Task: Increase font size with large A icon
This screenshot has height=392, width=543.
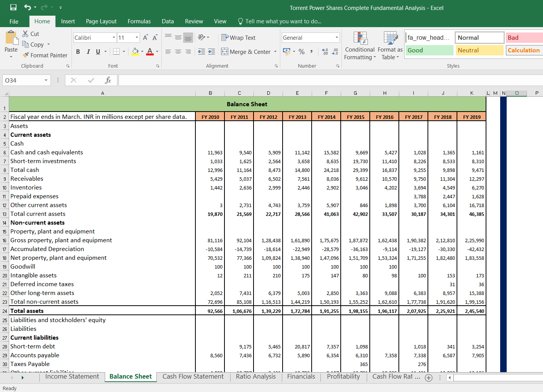Action: pos(145,37)
